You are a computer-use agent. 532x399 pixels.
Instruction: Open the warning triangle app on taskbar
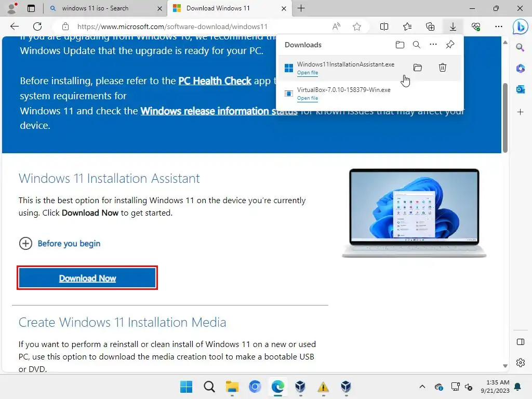323,387
